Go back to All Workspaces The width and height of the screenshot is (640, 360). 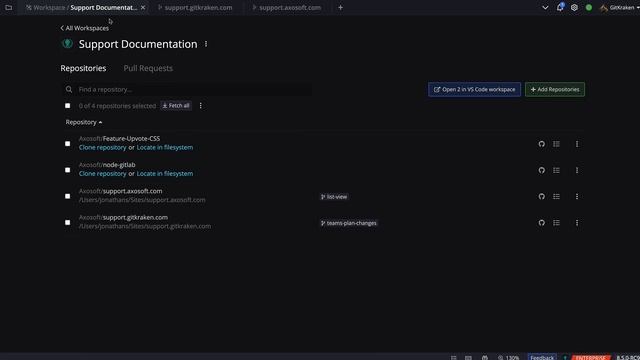(84, 28)
